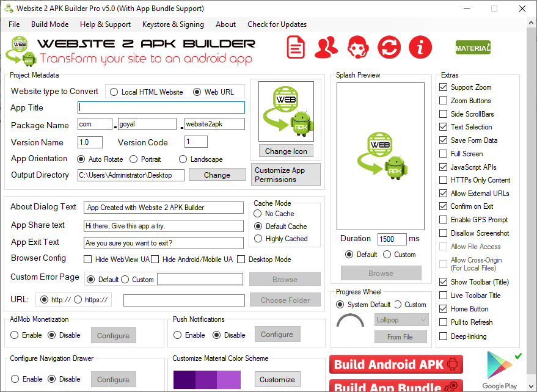Click the Google Play logo
The image size is (537, 392).
[500, 371]
